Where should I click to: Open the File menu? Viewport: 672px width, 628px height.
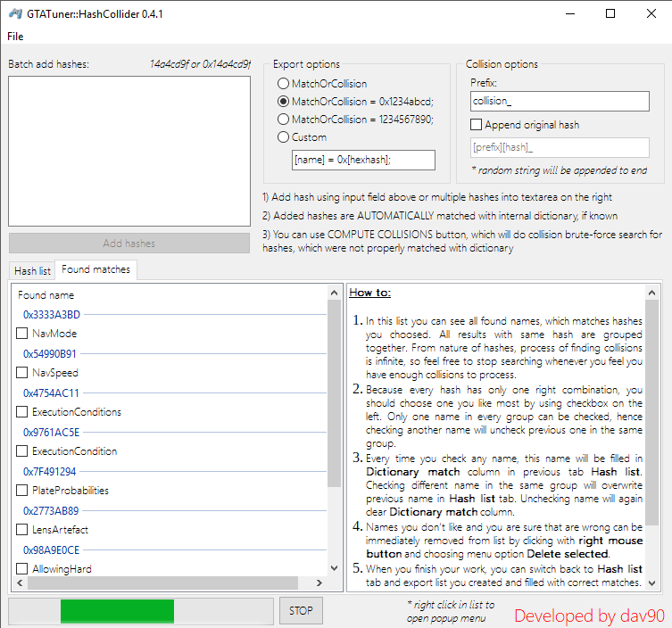[15, 37]
